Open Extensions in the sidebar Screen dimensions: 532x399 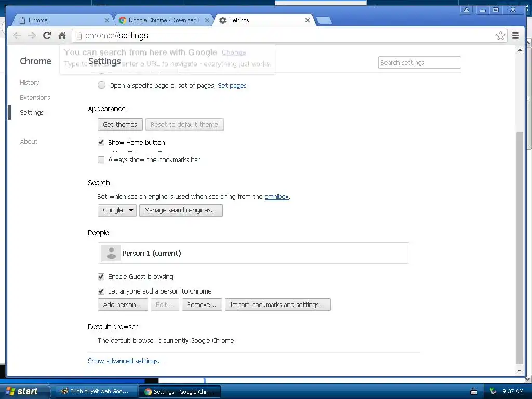point(35,97)
